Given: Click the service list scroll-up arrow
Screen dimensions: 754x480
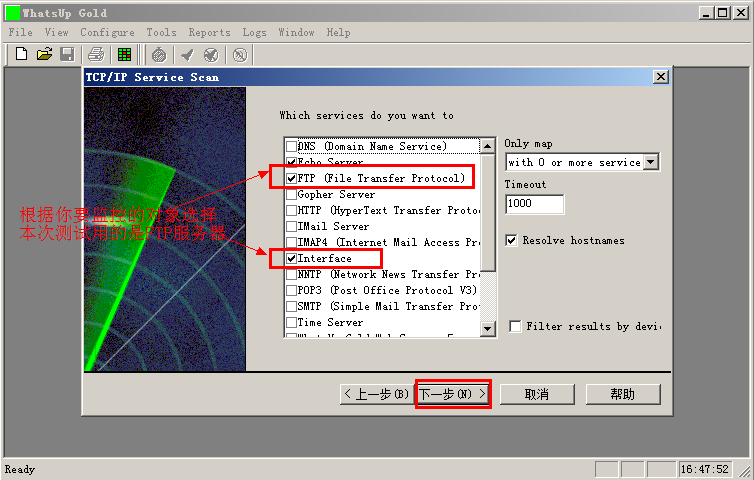Looking at the screenshot, I should coord(487,146).
